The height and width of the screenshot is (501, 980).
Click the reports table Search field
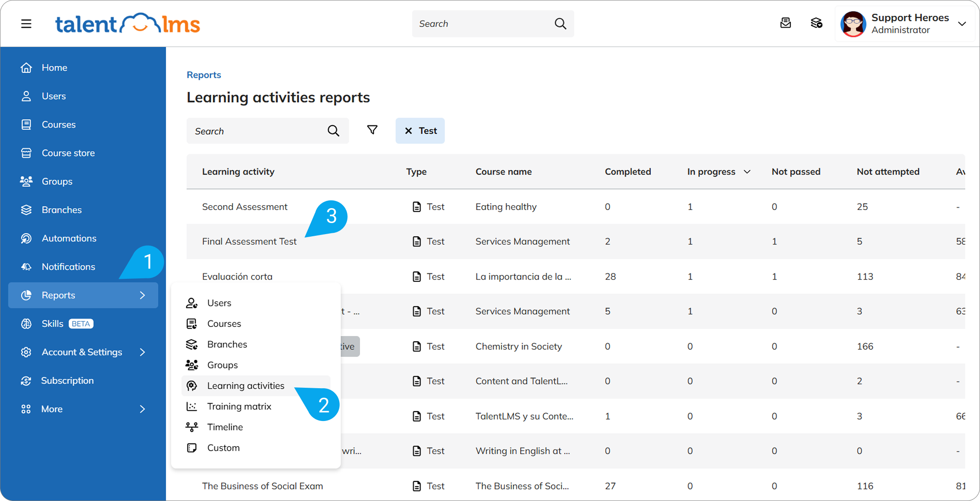click(267, 131)
